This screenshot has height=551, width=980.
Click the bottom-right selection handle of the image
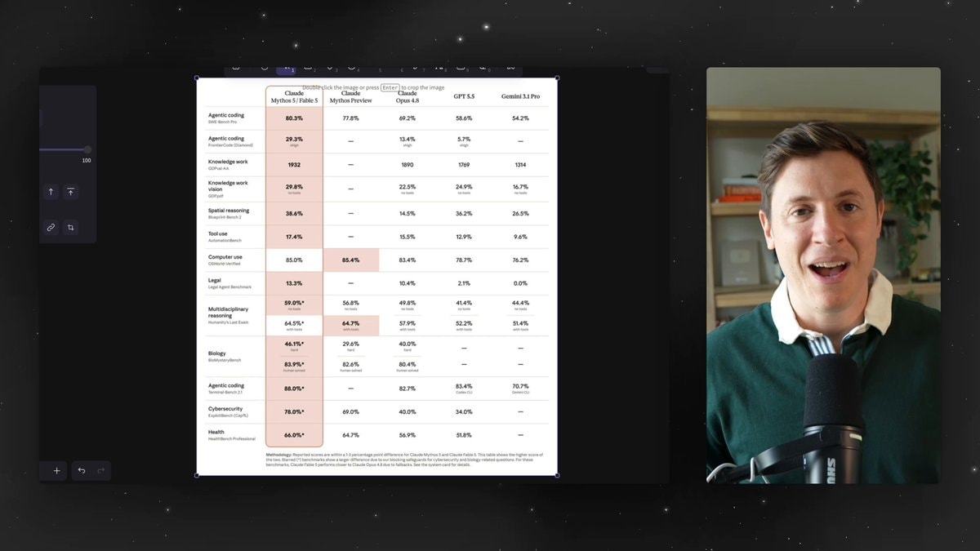[x=558, y=475]
